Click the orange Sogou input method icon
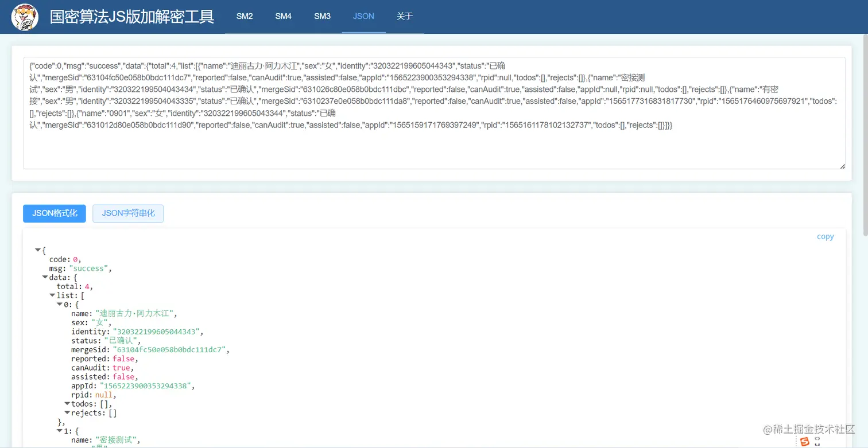Screen dimensions: 868x448 [x=805, y=441]
